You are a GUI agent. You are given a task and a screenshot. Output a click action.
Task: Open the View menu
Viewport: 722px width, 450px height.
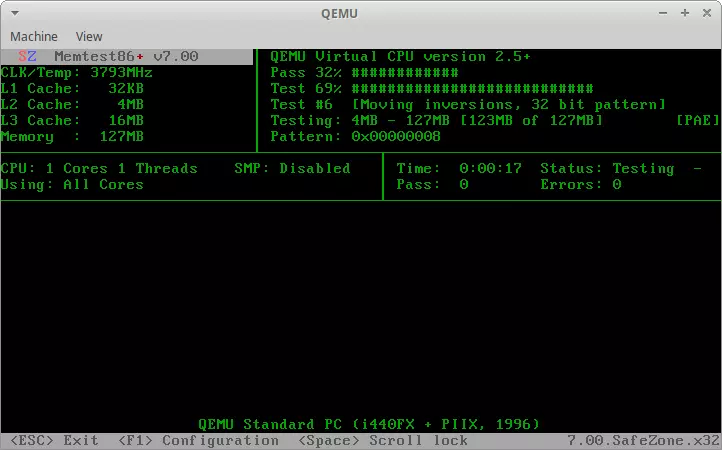(89, 36)
